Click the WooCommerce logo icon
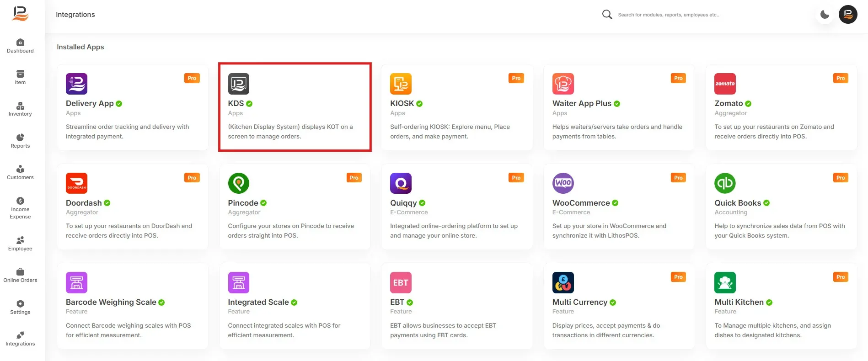Viewport: 868px width, 361px height. [563, 183]
